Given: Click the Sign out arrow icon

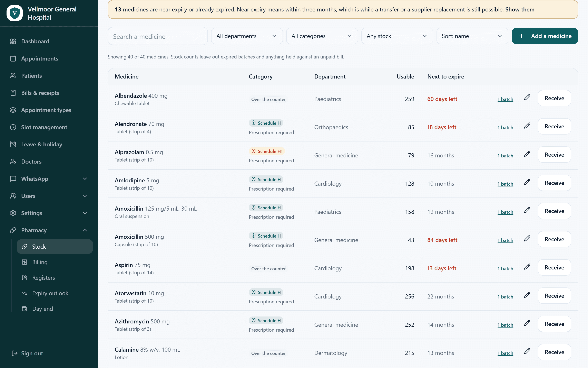Looking at the screenshot, I should point(14,353).
